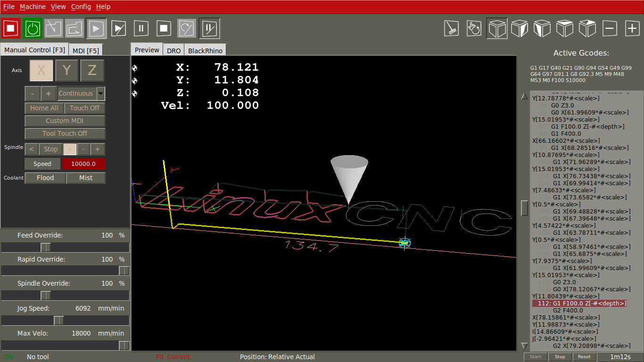
Task: Stop program execution with square icon
Action: [164, 29]
